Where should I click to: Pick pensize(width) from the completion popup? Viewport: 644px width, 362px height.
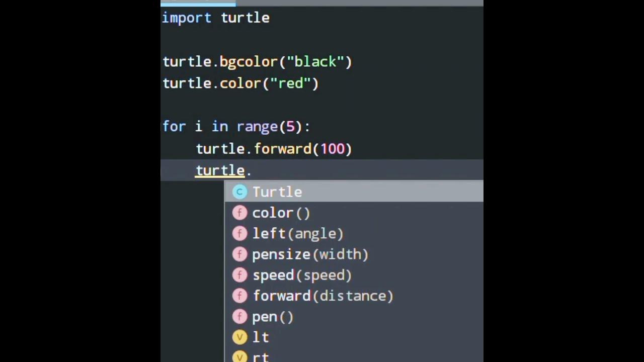(x=310, y=254)
